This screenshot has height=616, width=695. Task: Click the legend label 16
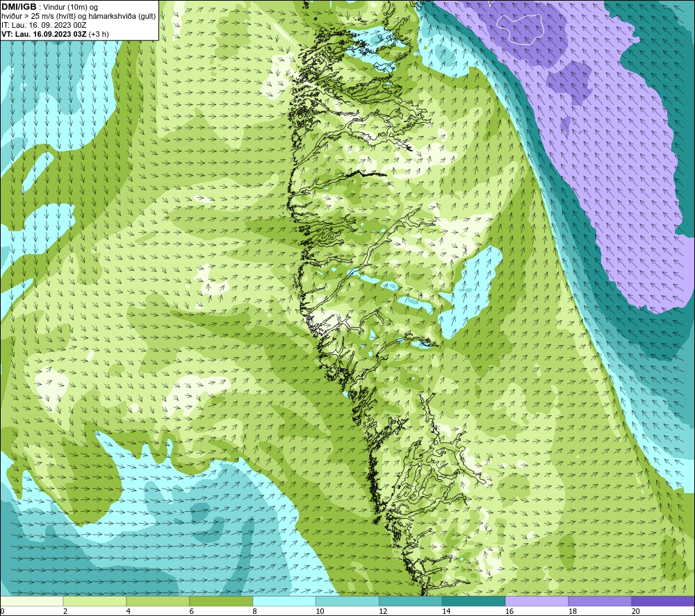click(509, 611)
